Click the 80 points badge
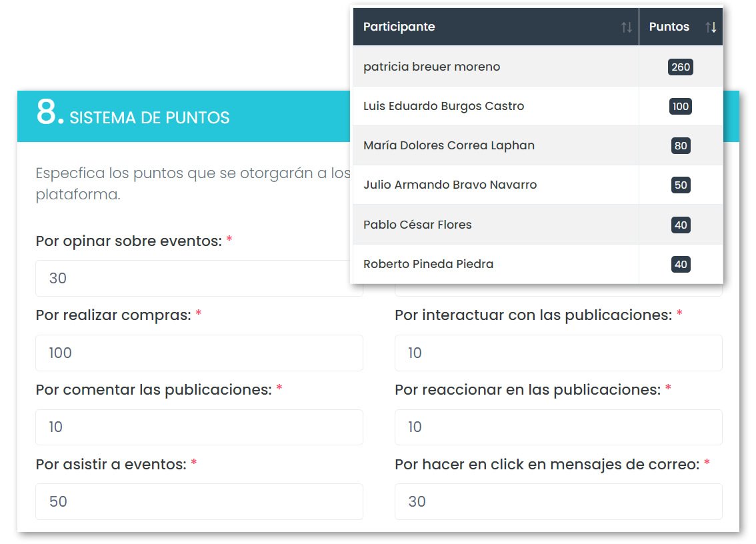The image size is (756, 544). (x=680, y=146)
